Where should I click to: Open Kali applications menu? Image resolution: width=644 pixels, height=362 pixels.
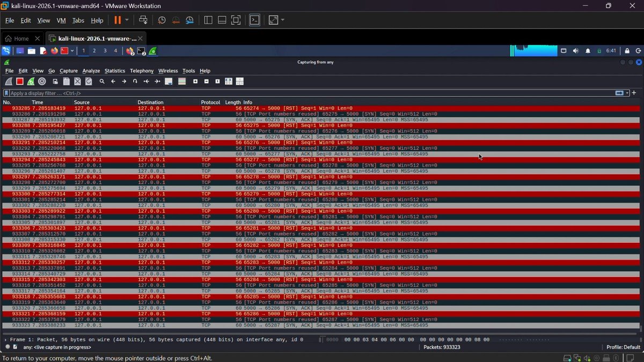click(6, 51)
